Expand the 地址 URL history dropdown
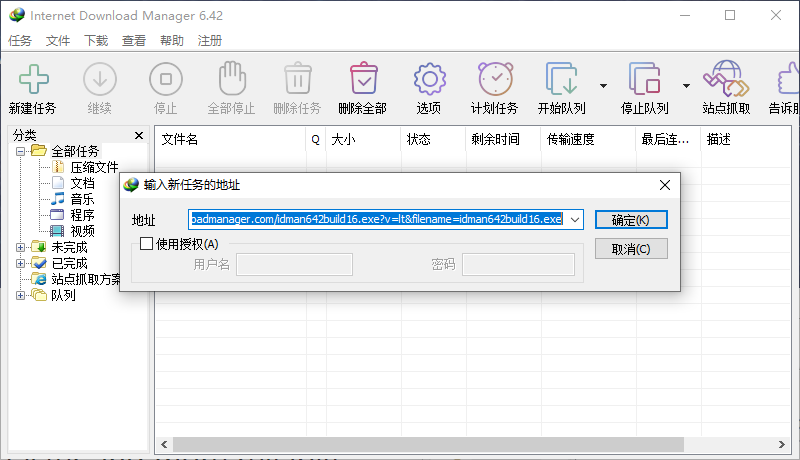Image resolution: width=800 pixels, height=460 pixels. click(575, 220)
